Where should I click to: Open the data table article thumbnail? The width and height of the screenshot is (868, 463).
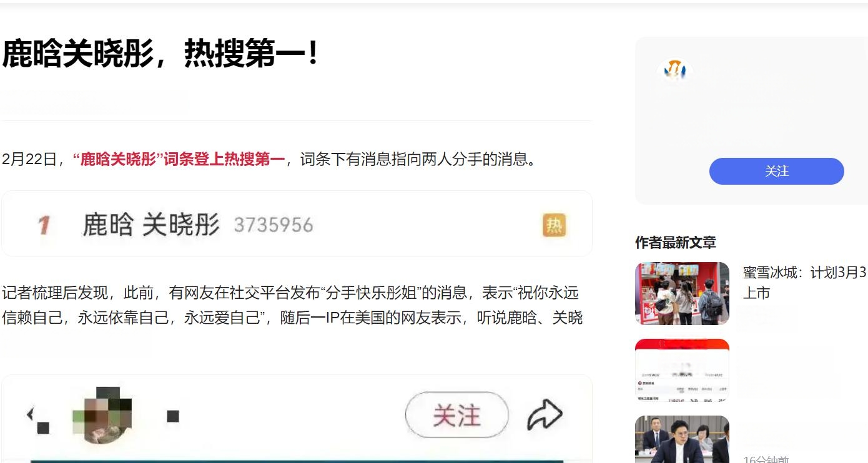(682, 370)
